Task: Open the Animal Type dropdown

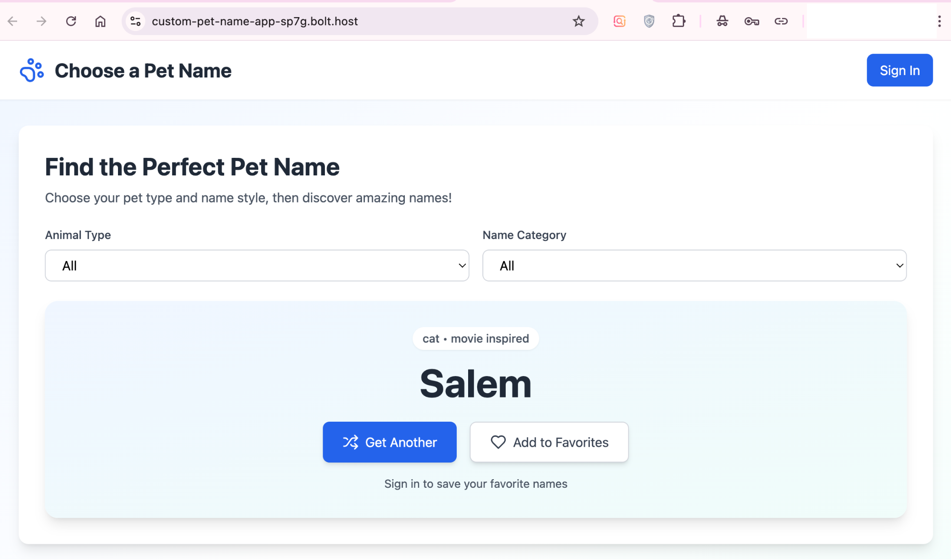Action: pos(257,266)
